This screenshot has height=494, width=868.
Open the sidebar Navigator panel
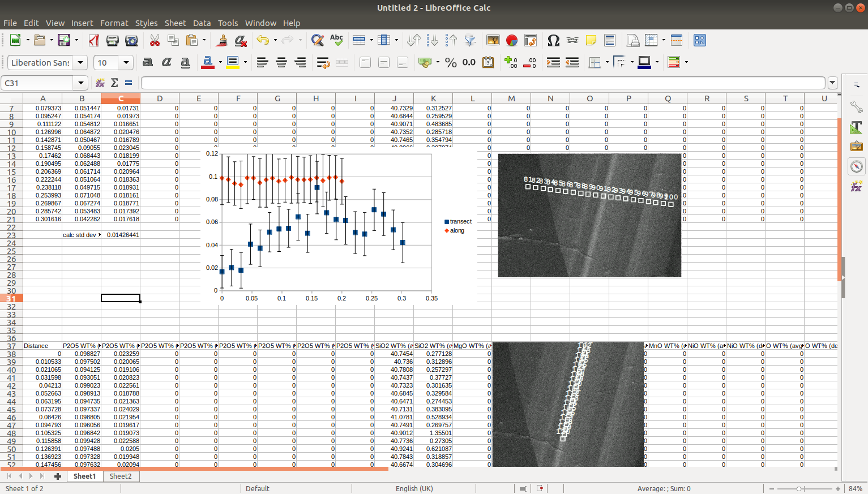click(x=856, y=166)
